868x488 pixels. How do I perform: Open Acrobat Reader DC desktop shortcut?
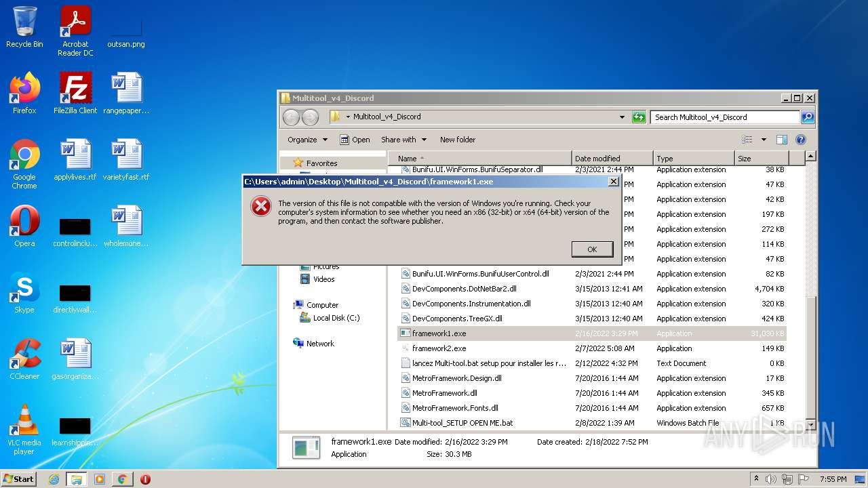(x=75, y=31)
